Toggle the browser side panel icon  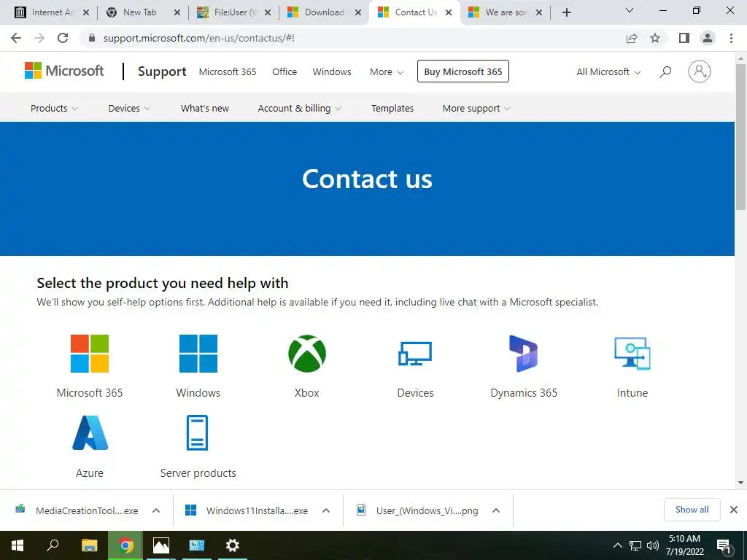tap(684, 38)
